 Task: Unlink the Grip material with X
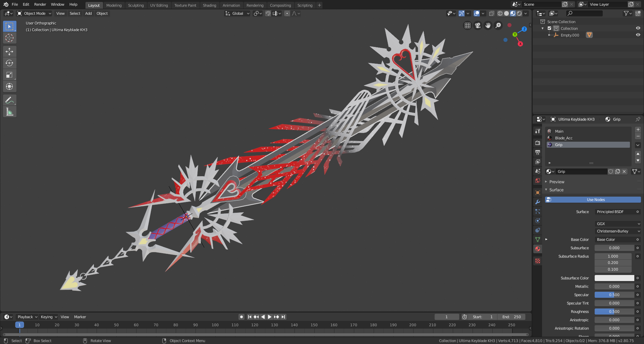pos(624,171)
